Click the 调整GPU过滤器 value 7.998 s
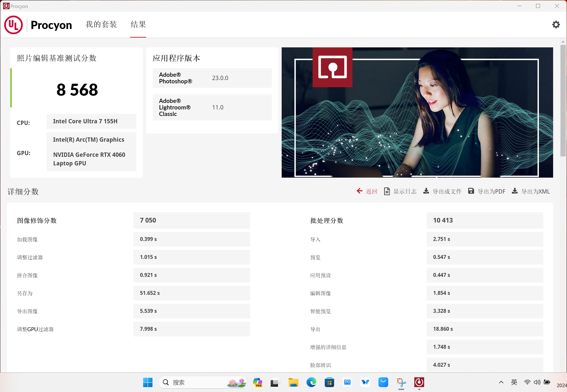Viewport: 567px width, 392px height. (192, 329)
